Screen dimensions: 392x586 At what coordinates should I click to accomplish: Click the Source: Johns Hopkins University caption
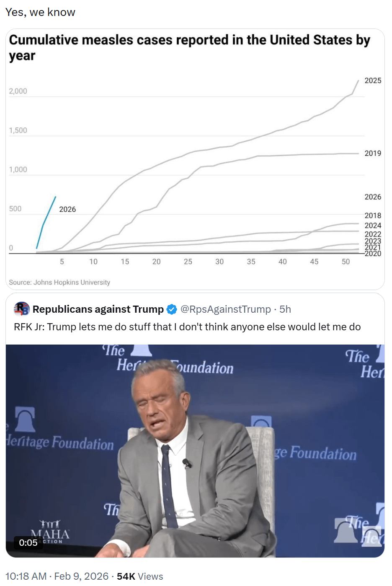(59, 283)
